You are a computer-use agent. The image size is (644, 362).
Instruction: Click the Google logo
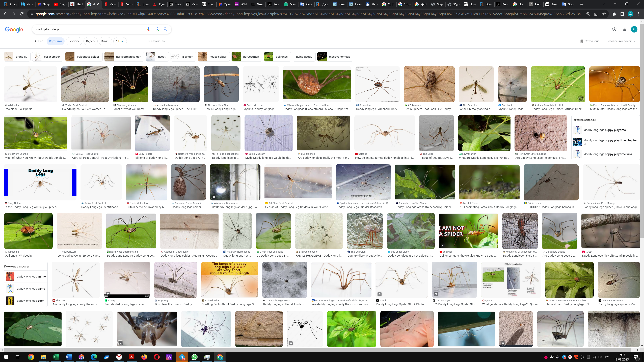pos(14,29)
